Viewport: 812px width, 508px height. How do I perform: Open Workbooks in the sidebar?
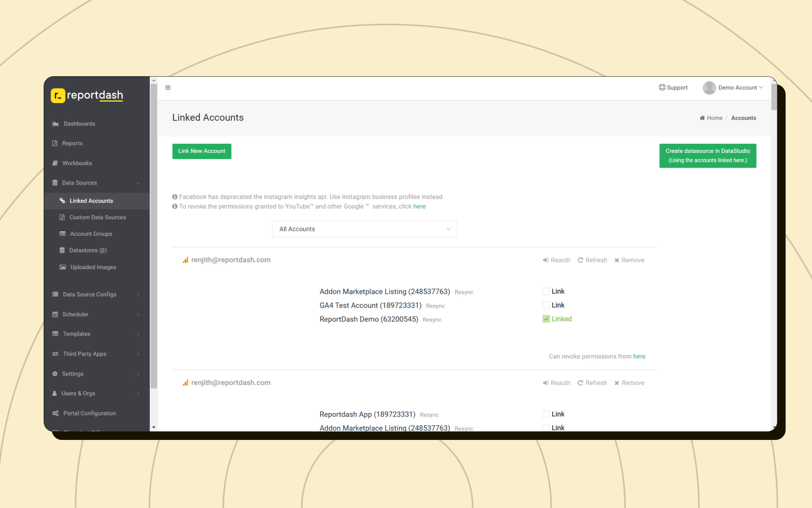coord(77,163)
